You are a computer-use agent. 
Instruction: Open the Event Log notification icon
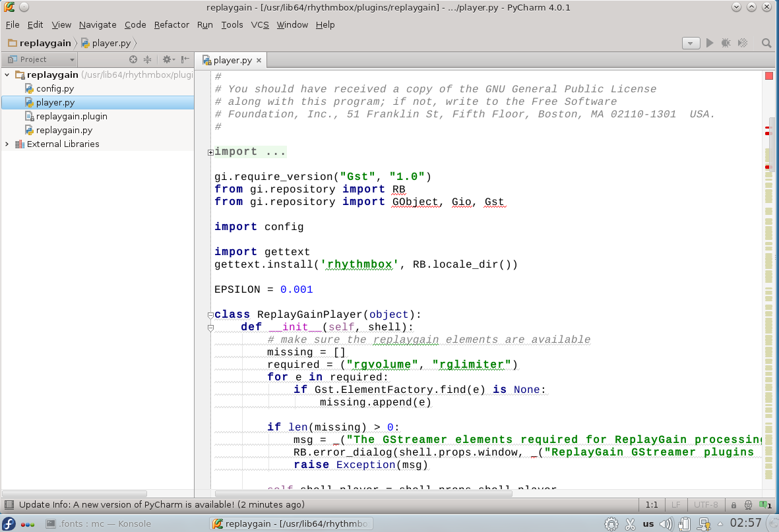(765, 505)
